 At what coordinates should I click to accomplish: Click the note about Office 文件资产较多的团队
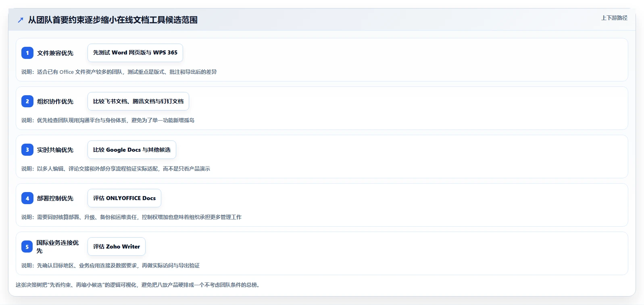point(119,72)
